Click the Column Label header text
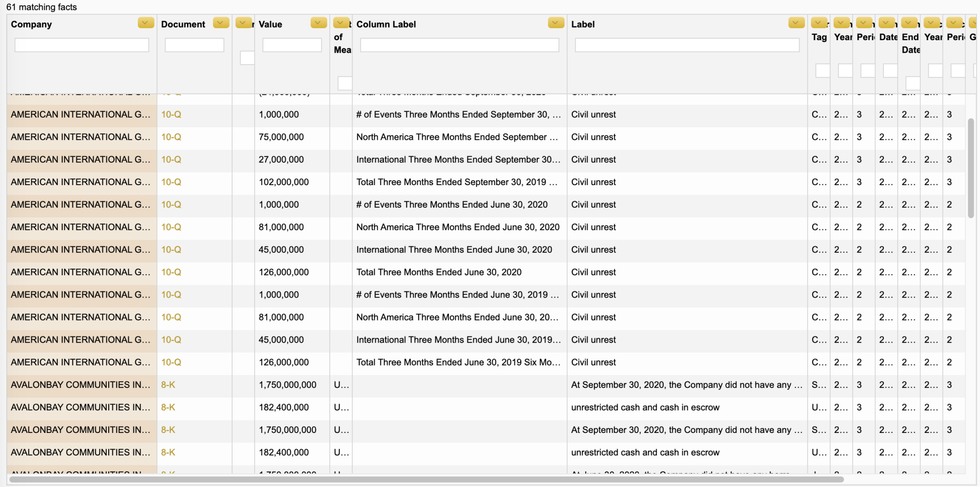 point(386,24)
